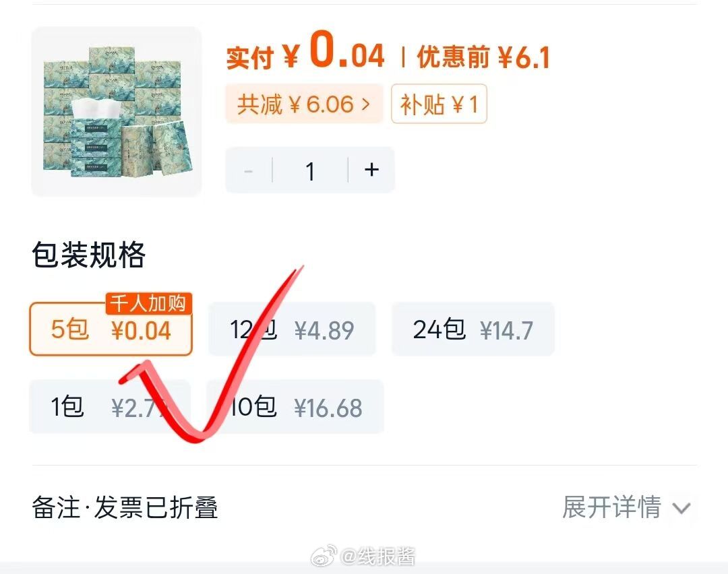Increase quantity with the plus button
The width and height of the screenshot is (728, 574).
click(x=371, y=170)
